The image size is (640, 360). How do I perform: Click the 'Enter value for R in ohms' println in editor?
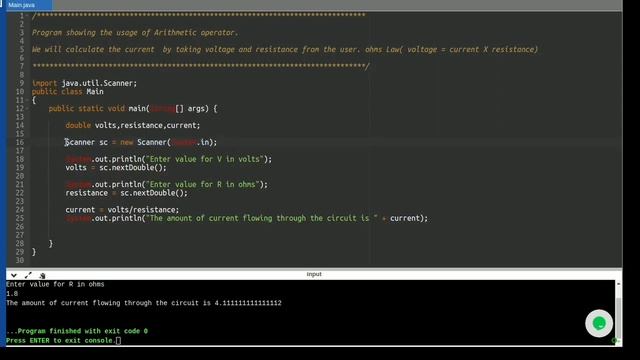[x=167, y=184]
